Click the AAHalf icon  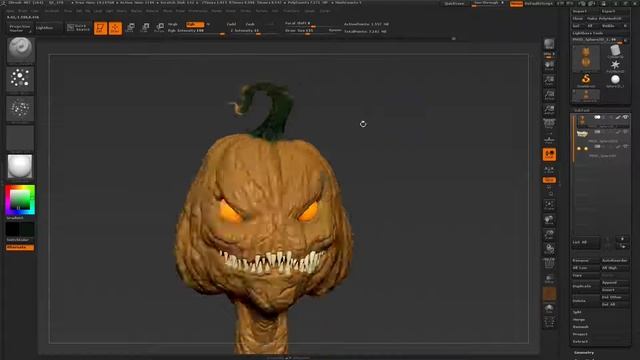[x=549, y=110]
